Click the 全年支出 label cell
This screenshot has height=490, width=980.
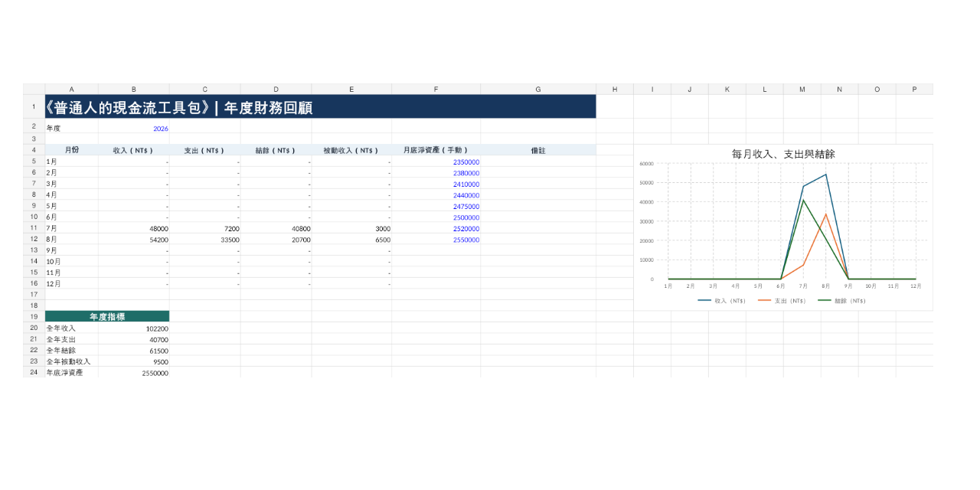point(72,339)
